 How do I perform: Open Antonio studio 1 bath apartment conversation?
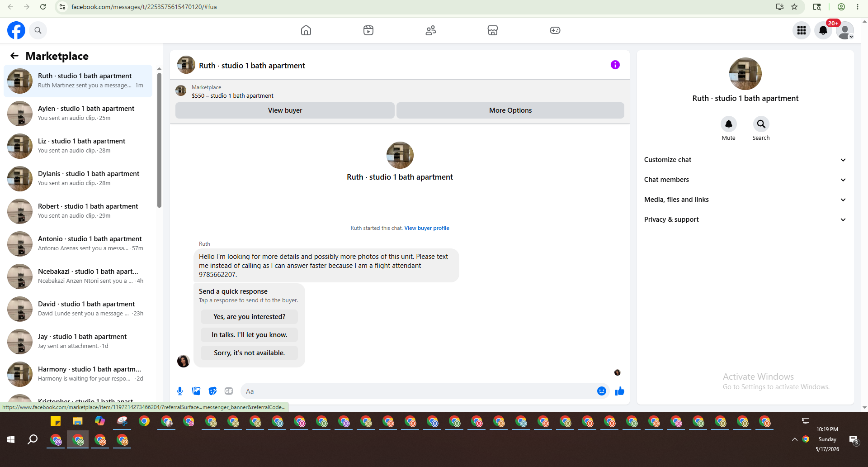pyautogui.click(x=78, y=244)
